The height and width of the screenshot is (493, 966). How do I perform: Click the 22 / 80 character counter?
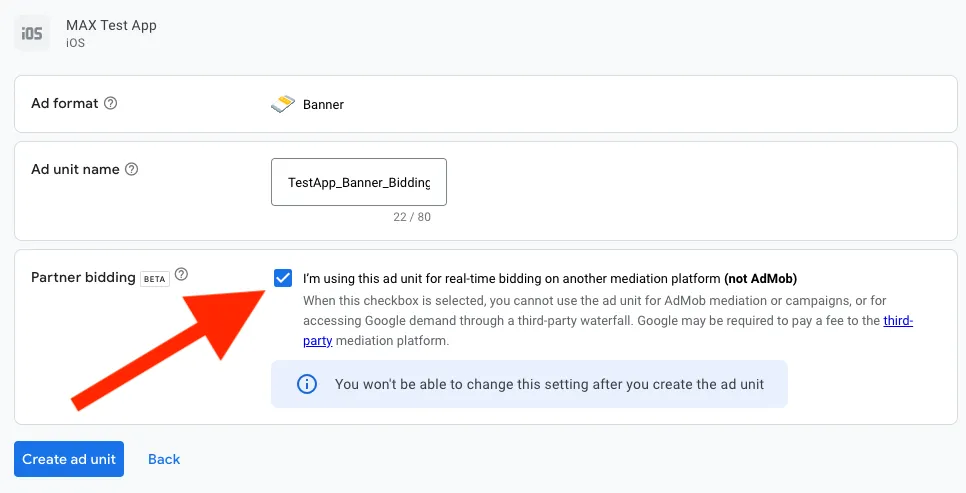(411, 216)
